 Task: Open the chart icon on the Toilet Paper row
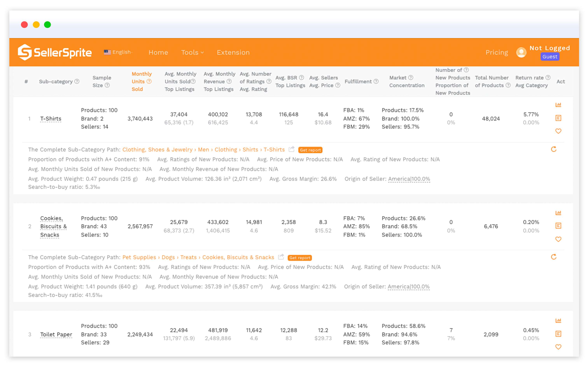(559, 320)
